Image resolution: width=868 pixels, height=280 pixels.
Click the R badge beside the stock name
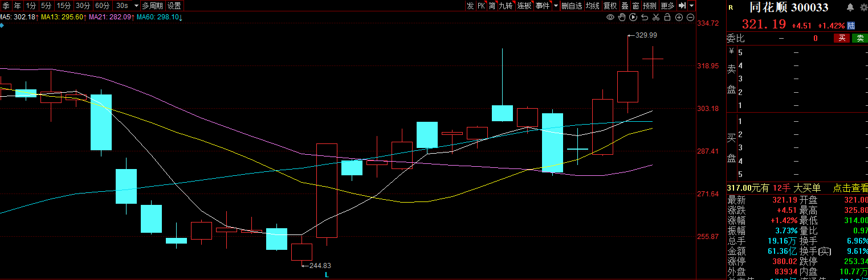pos(731,7)
